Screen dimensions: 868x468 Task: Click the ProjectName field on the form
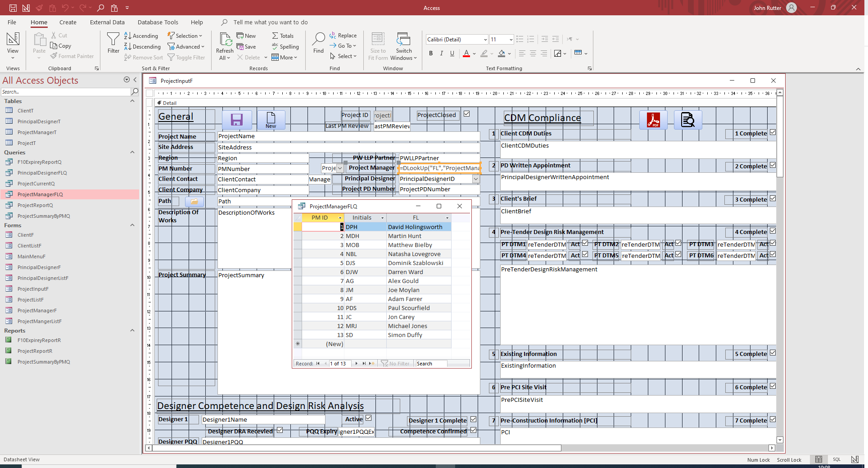point(348,136)
